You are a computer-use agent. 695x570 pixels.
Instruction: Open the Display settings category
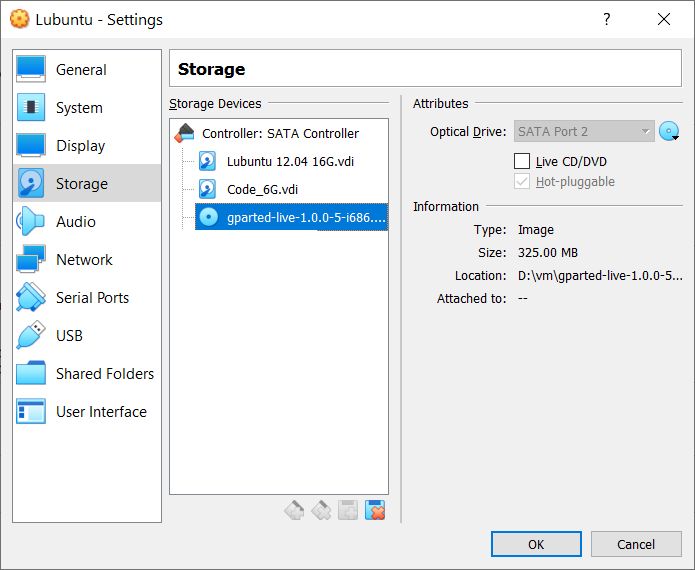[87, 145]
